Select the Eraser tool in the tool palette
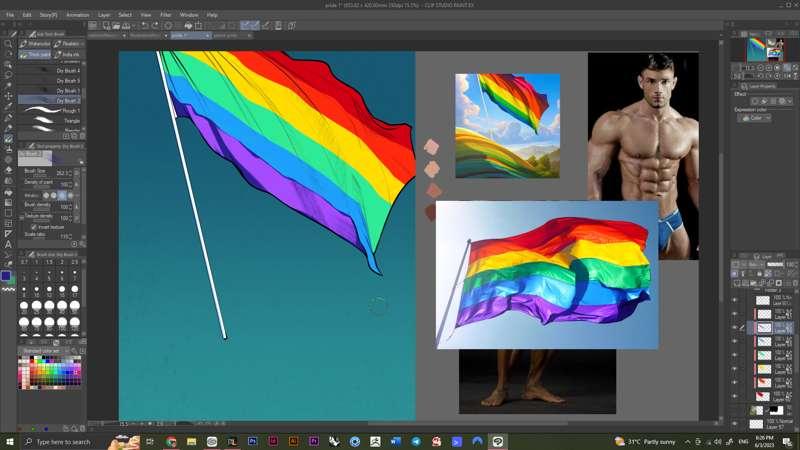This screenshot has width=800, height=450. point(8,170)
